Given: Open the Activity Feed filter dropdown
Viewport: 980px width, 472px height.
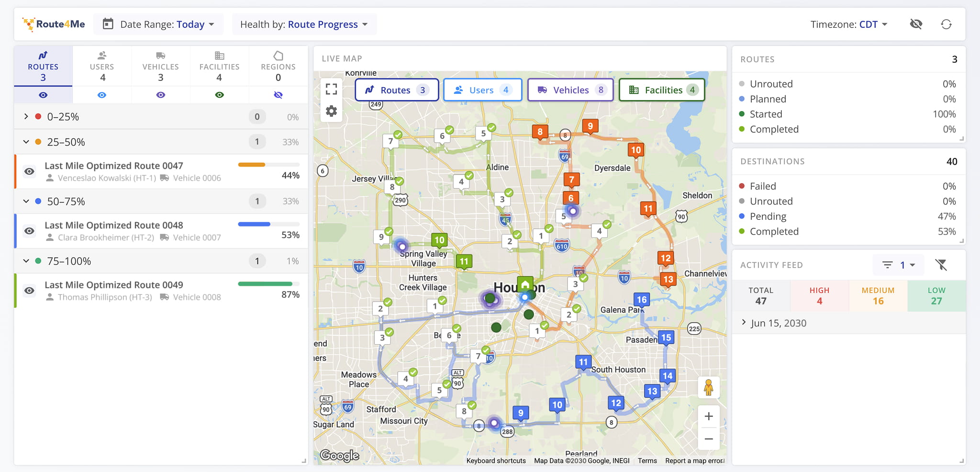Looking at the screenshot, I should tap(898, 265).
